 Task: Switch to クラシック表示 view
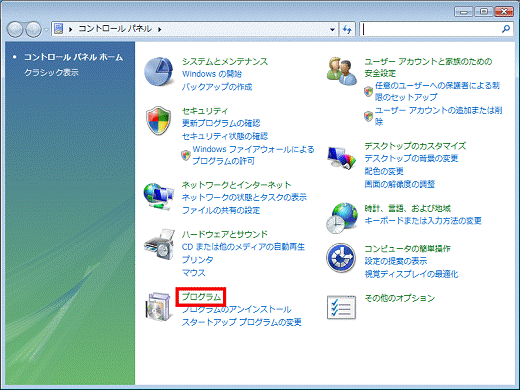point(51,72)
